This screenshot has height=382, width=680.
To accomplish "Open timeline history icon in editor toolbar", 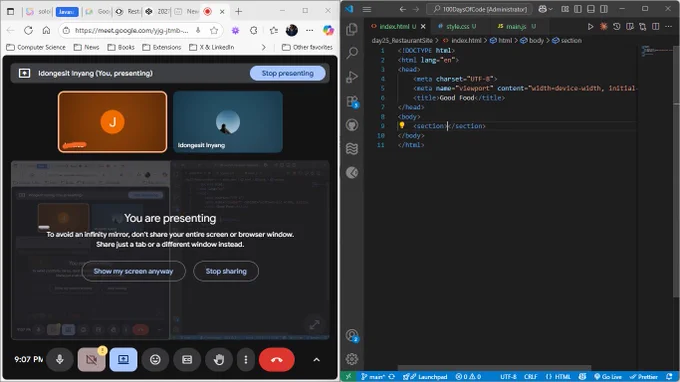I will pos(616,27).
